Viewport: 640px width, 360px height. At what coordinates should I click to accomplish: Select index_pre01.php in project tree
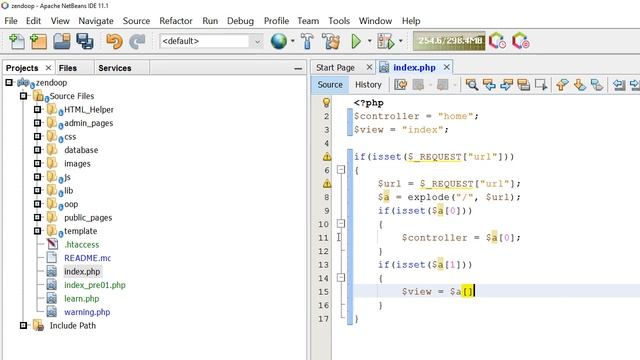click(x=95, y=285)
